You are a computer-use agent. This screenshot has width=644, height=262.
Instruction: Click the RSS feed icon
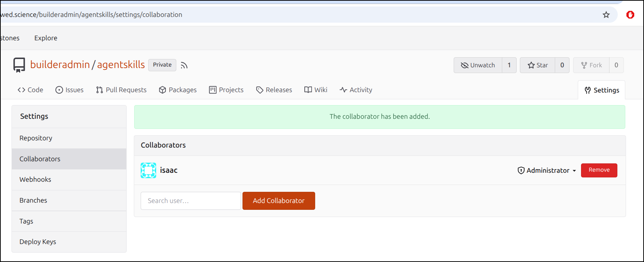[184, 65]
